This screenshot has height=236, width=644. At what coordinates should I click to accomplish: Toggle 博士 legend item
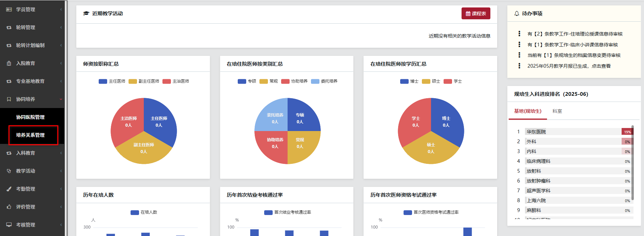[x=409, y=81]
